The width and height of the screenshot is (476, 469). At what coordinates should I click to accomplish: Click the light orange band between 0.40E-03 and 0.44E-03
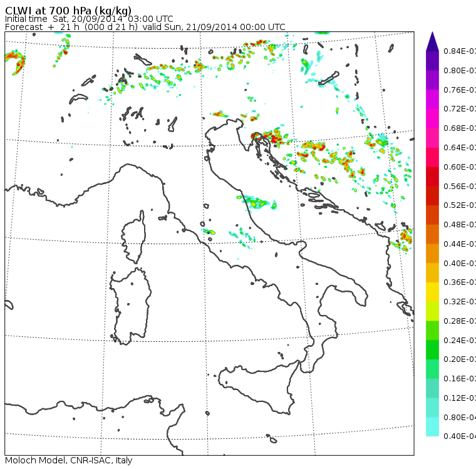[432, 254]
